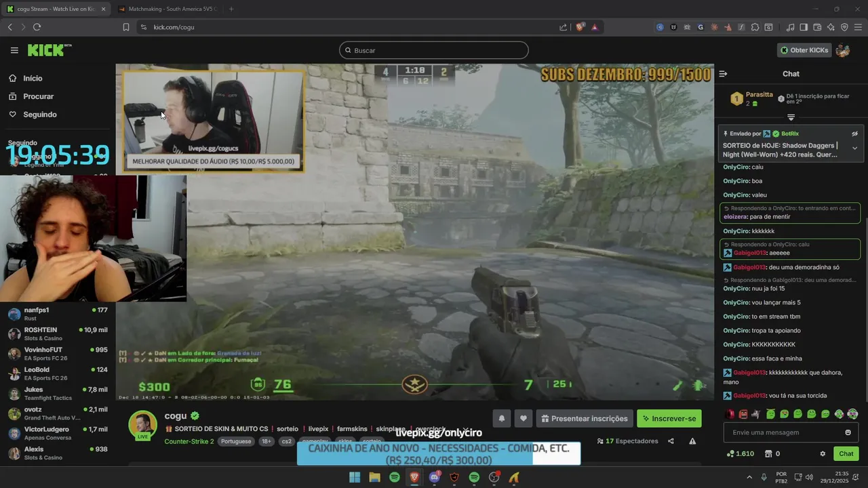Open Jukes channel in sidebar
This screenshot has height=488, width=868.
[58, 393]
